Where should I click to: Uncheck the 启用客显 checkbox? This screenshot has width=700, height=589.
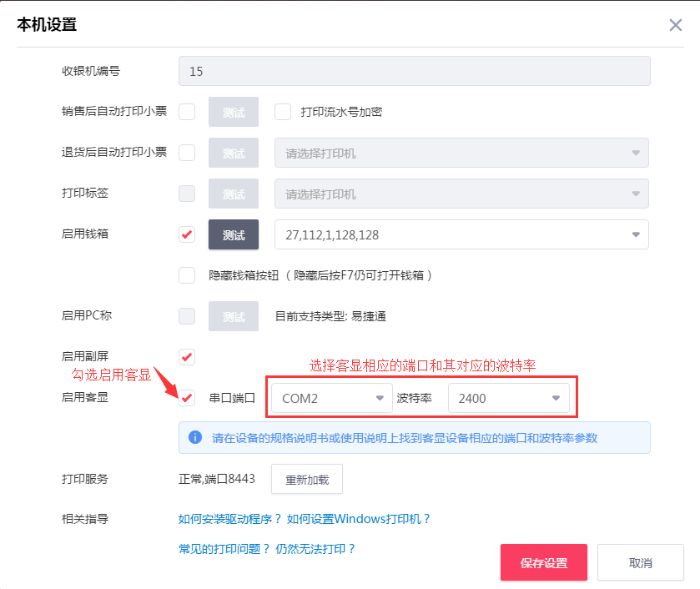(x=187, y=398)
